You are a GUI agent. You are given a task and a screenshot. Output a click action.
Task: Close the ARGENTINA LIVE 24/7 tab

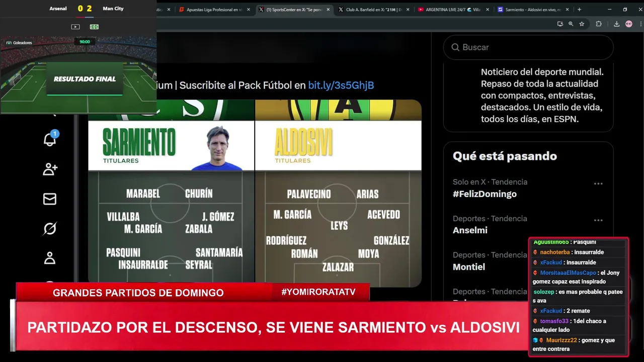(487, 10)
